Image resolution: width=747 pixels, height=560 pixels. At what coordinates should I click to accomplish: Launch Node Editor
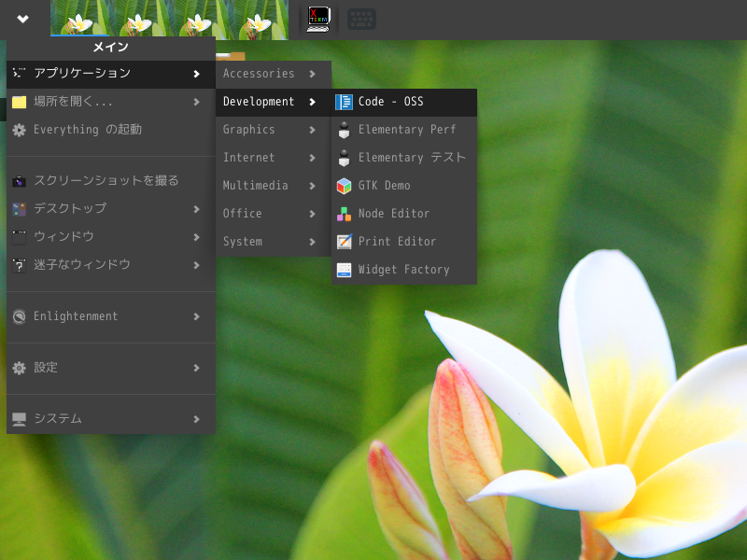coord(404,214)
